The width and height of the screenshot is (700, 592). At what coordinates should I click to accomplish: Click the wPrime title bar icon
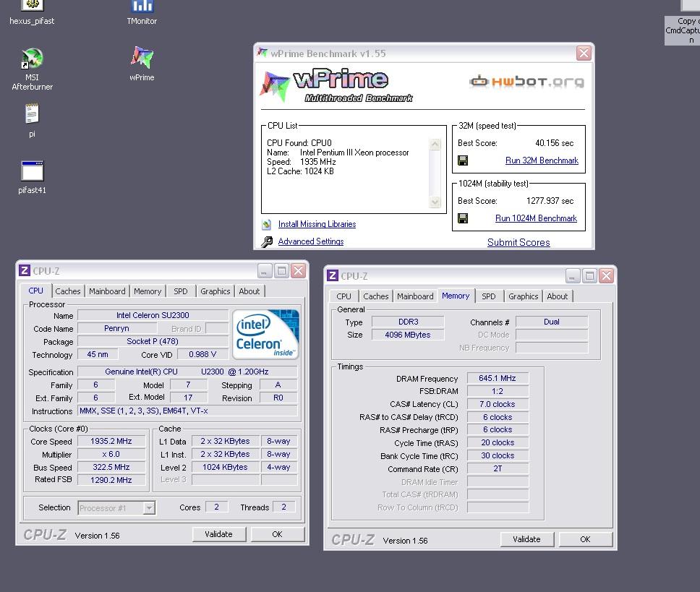[262, 53]
